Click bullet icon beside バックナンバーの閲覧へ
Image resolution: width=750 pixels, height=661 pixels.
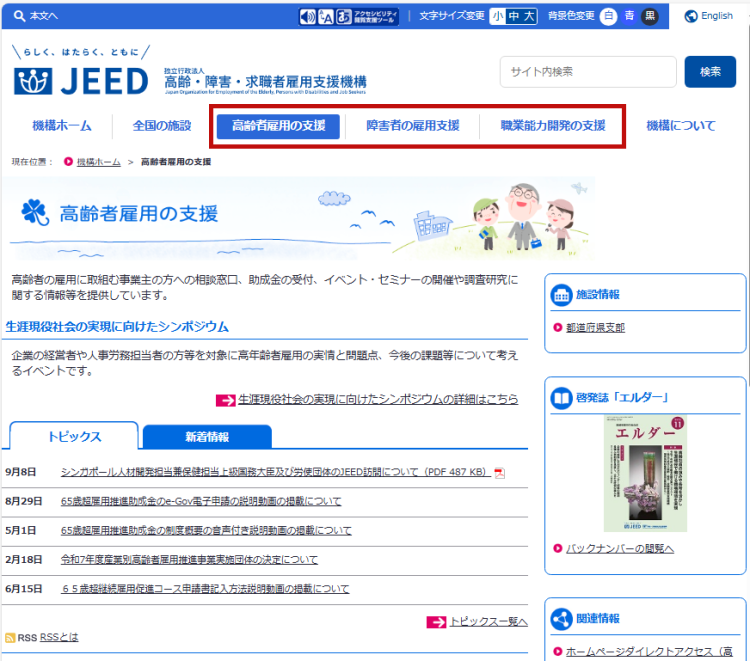click(x=557, y=548)
